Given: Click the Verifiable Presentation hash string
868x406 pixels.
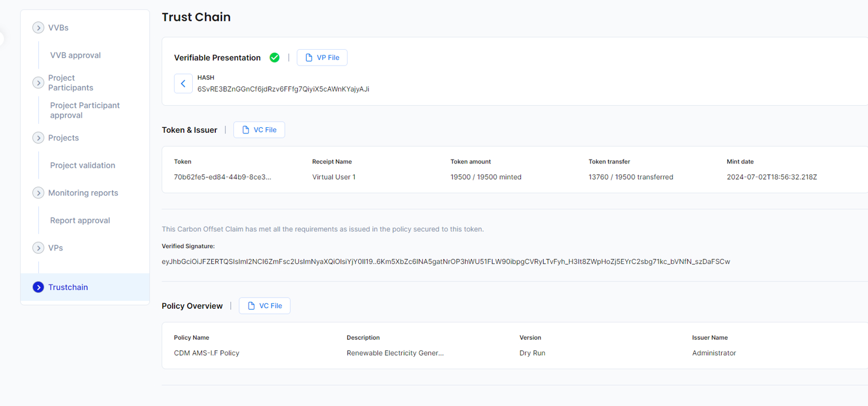Looking at the screenshot, I should click(283, 89).
